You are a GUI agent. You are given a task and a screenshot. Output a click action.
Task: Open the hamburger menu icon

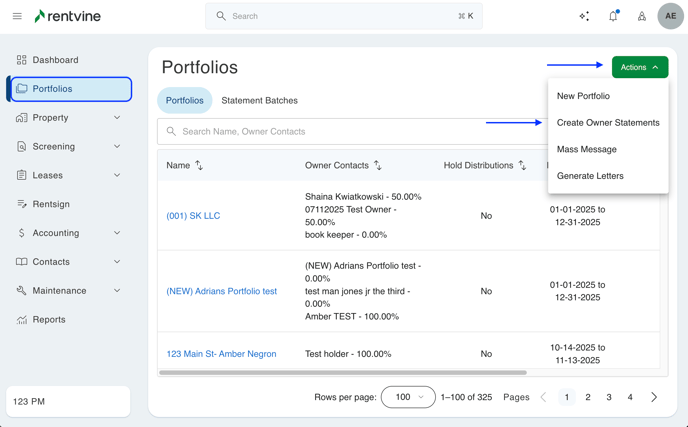pos(17,16)
